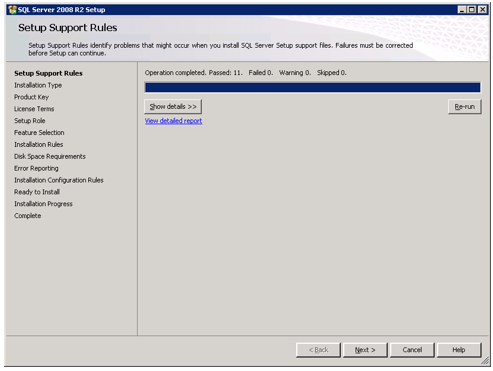Select Installation Type step
The height and width of the screenshot is (371, 493).
[38, 85]
